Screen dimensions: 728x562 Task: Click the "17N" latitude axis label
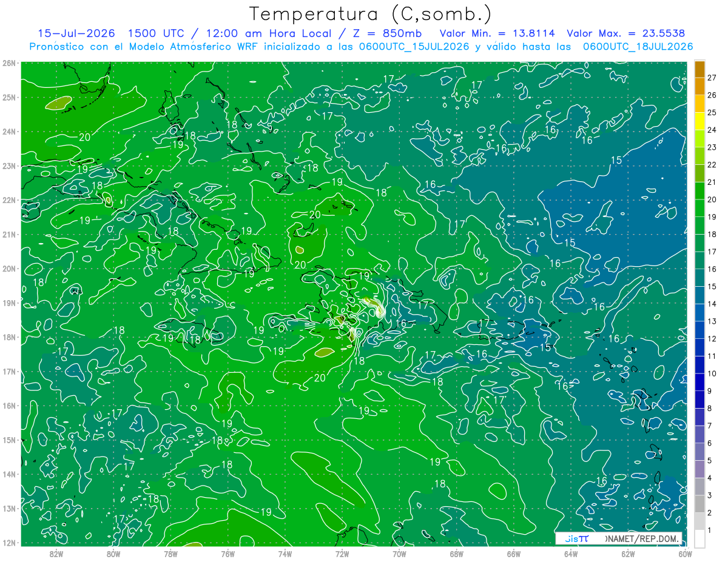click(x=9, y=372)
